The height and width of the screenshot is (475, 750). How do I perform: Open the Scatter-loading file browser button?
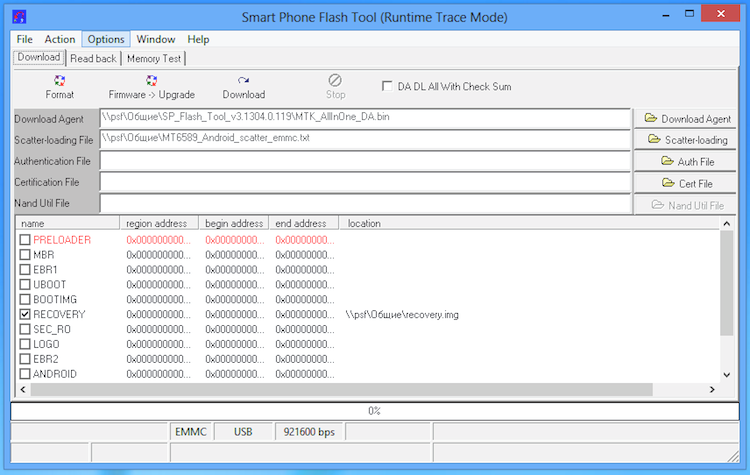(687, 140)
